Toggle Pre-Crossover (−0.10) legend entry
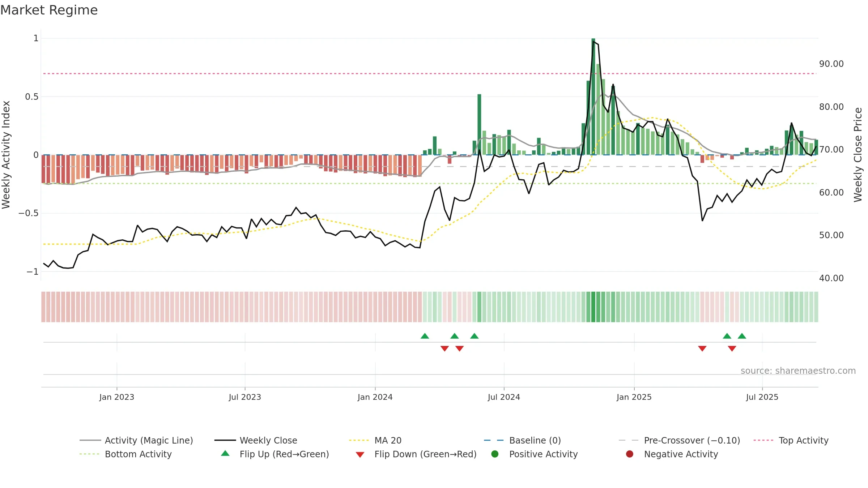The image size is (868, 488). [680, 440]
